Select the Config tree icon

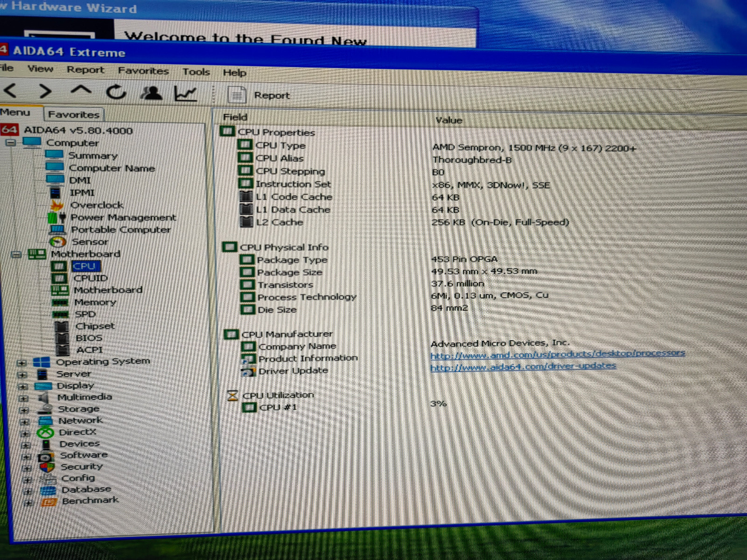(48, 478)
